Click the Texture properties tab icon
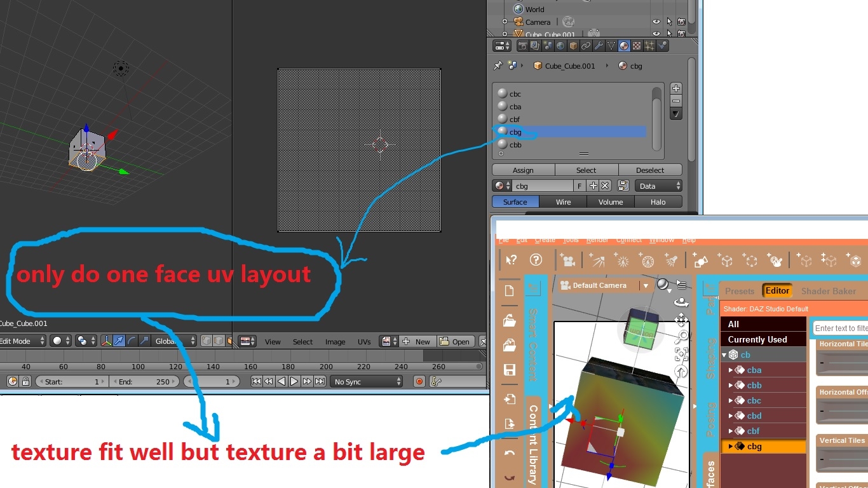This screenshot has height=488, width=868. 637,46
